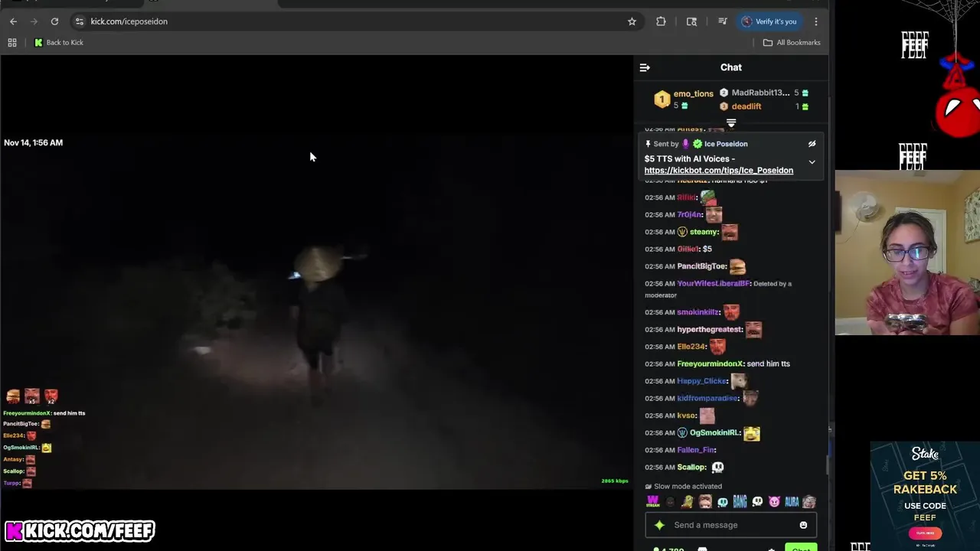The width and height of the screenshot is (980, 551).
Task: Collapse the chat panel with the arrow icon
Action: 645,67
